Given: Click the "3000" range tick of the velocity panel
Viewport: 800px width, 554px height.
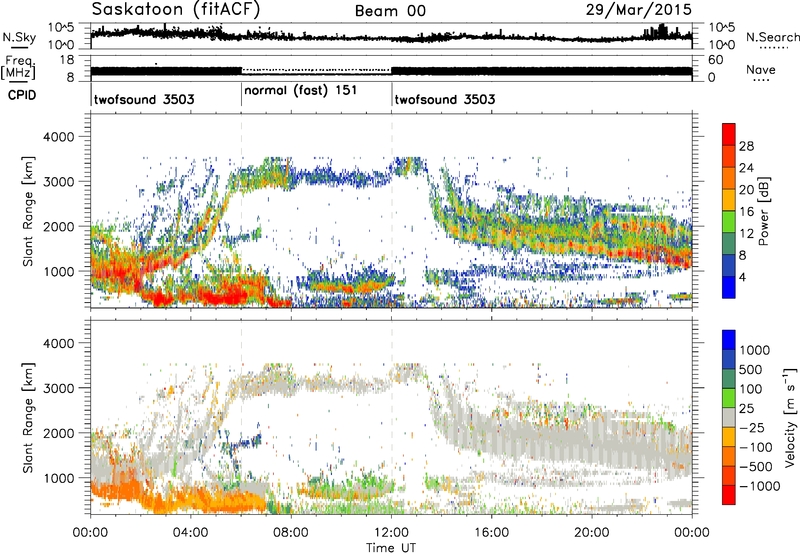Looking at the screenshot, I should point(58,388).
